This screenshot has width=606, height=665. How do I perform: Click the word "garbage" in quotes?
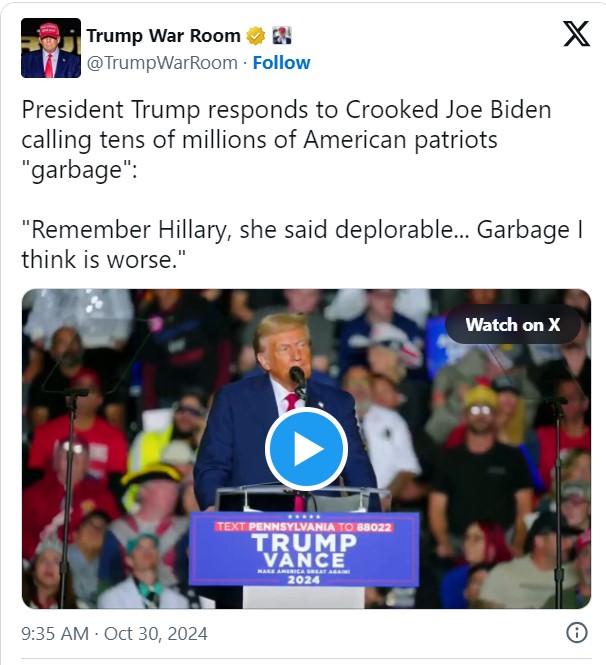(x=79, y=170)
